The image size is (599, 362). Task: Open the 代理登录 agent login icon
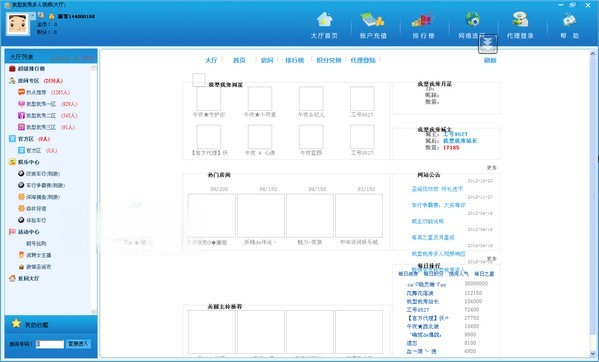[520, 19]
